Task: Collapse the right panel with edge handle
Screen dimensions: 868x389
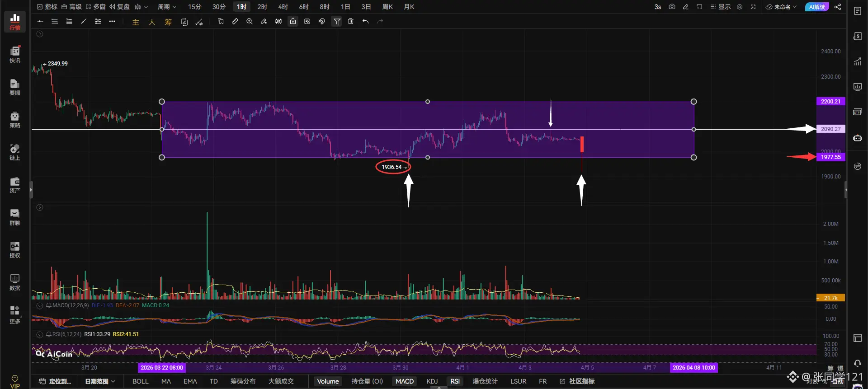Action: click(846, 190)
